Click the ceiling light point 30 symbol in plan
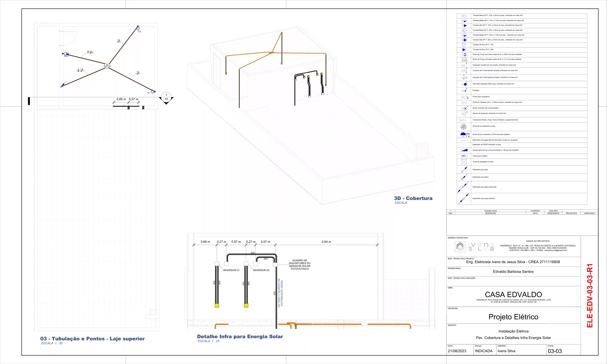 [107, 66]
